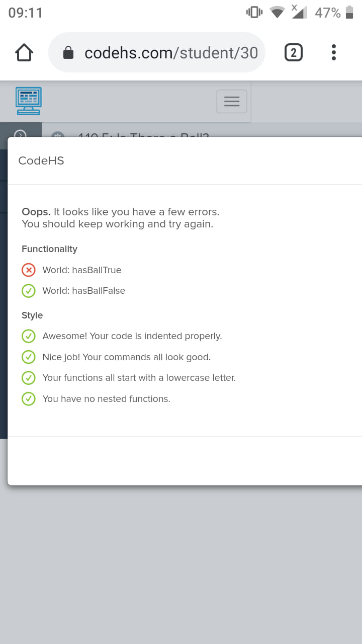
Task: Click the red X beside hasBallTrue
Action: click(x=29, y=270)
